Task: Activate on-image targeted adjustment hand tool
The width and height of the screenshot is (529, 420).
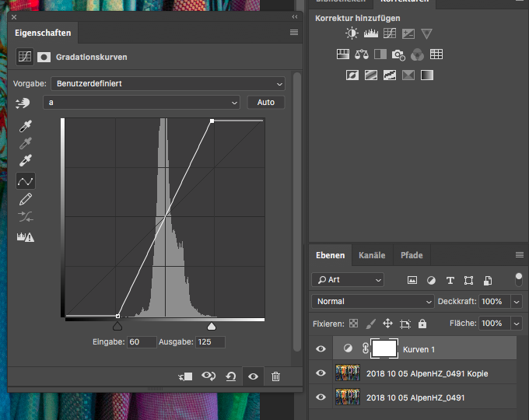Action: pos(23,103)
